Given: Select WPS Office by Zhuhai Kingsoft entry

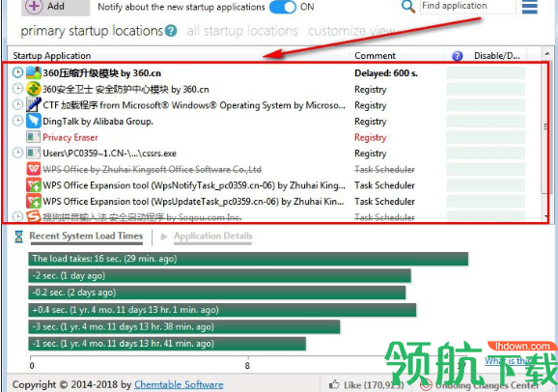Looking at the screenshot, I should [152, 169].
